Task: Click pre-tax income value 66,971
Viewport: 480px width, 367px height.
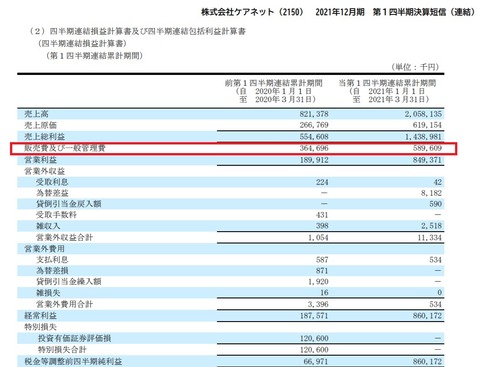Action: click(x=316, y=361)
